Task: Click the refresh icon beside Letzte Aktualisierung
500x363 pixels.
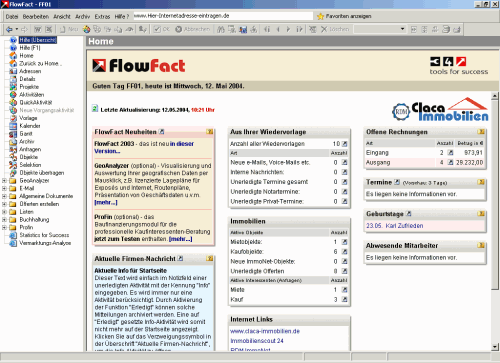Action: click(x=95, y=108)
